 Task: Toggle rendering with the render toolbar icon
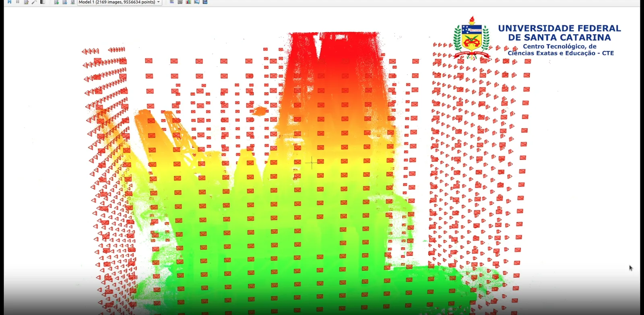56,2
